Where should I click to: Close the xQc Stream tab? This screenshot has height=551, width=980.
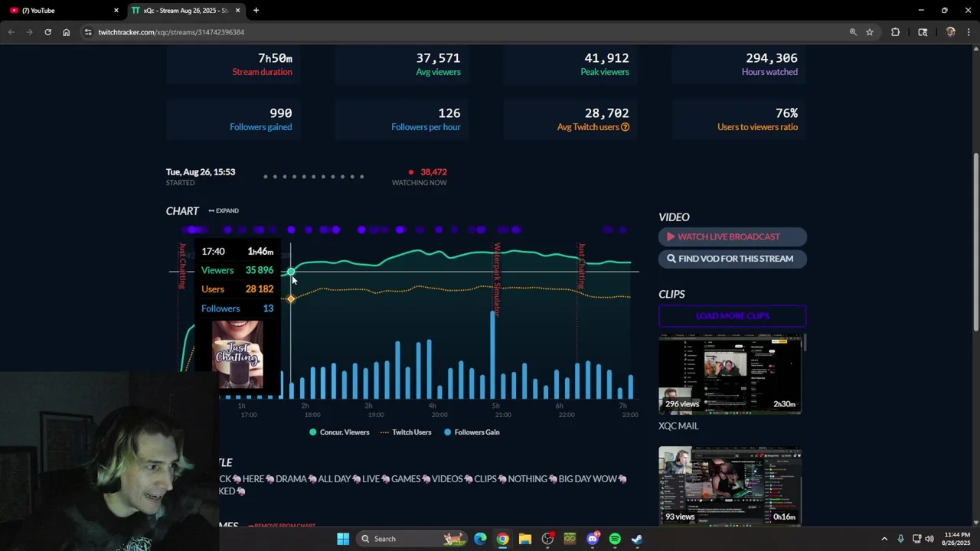(237, 11)
